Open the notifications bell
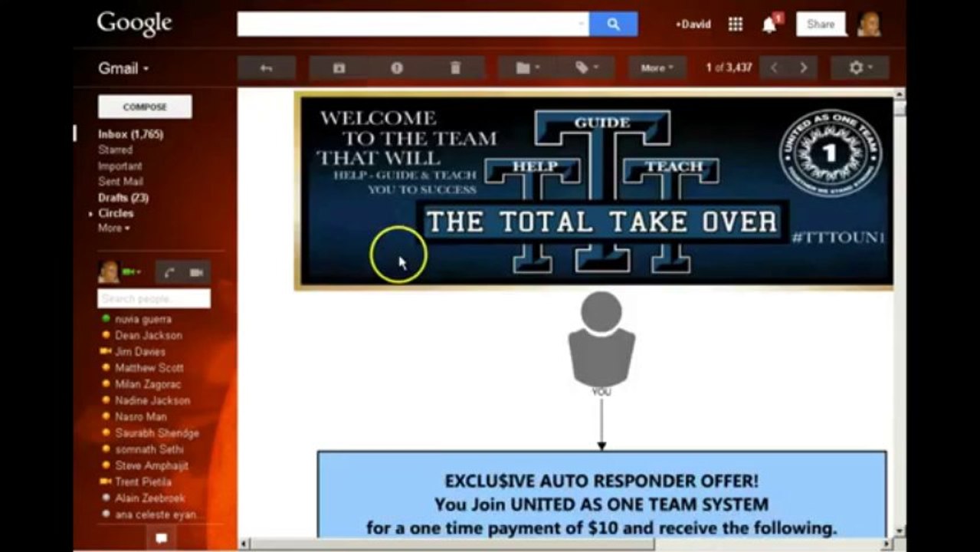Image resolution: width=980 pixels, height=552 pixels. click(769, 25)
